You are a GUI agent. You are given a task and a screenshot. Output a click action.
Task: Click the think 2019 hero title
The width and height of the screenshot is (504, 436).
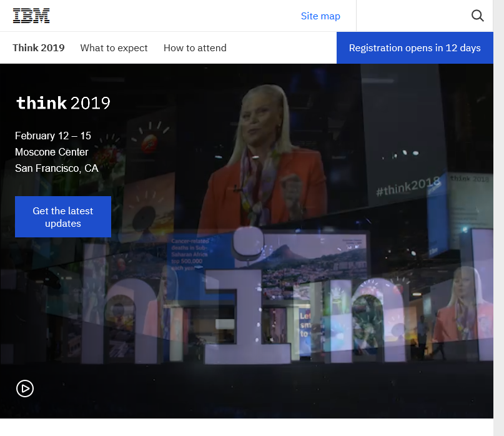coord(63,103)
